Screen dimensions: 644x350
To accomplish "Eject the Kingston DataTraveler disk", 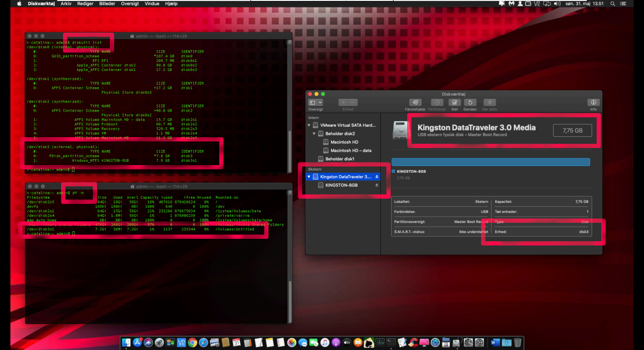I will (377, 177).
